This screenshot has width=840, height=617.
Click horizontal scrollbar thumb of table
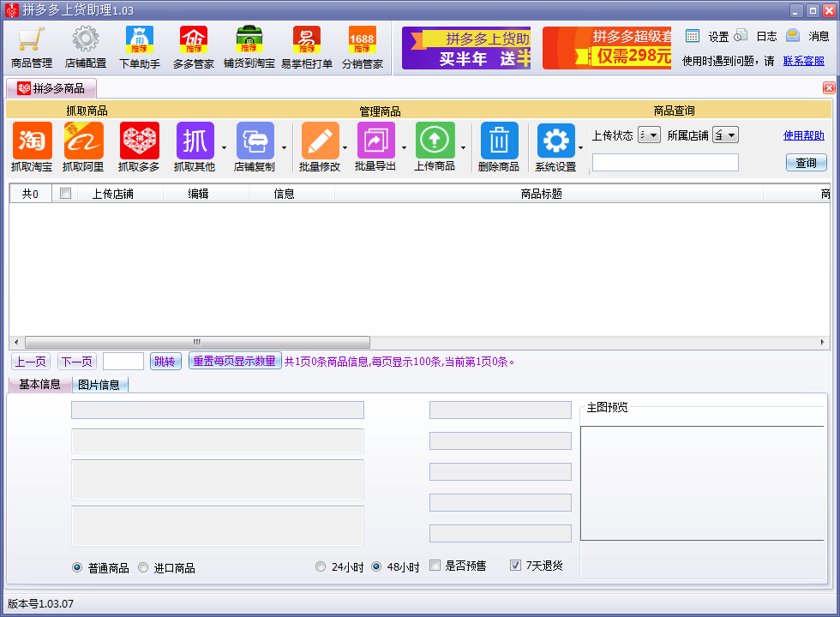point(197,342)
